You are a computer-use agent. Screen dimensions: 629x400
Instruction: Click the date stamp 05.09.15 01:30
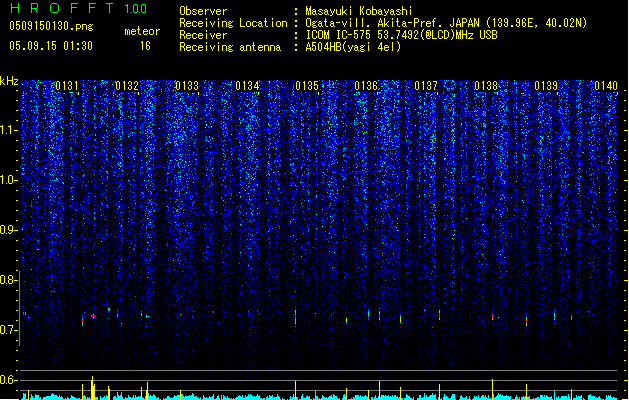(x=51, y=46)
